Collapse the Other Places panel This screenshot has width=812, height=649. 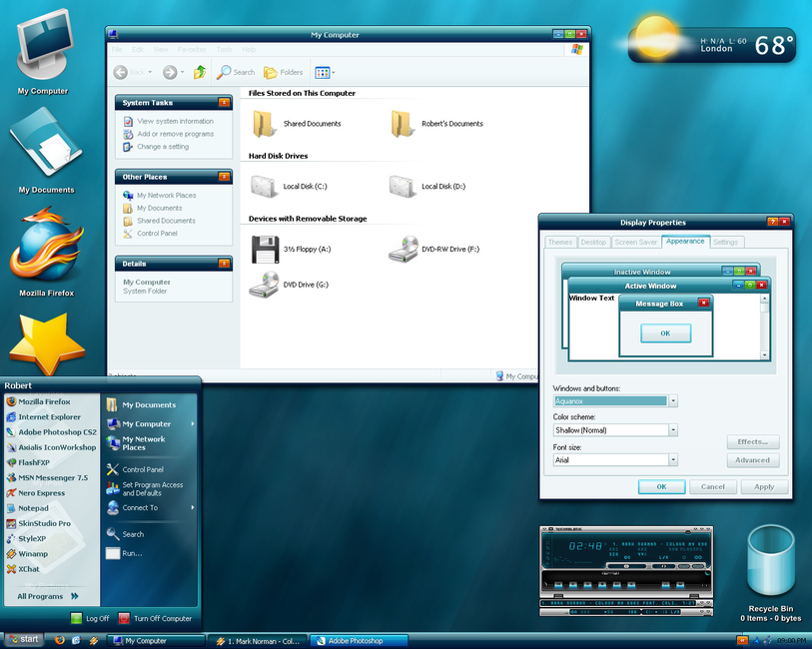(224, 177)
